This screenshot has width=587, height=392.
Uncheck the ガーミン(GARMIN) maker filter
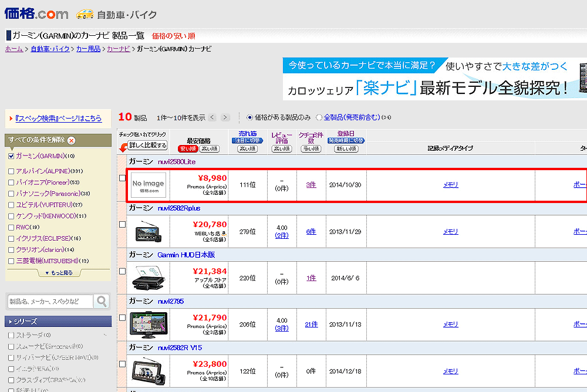(x=11, y=156)
